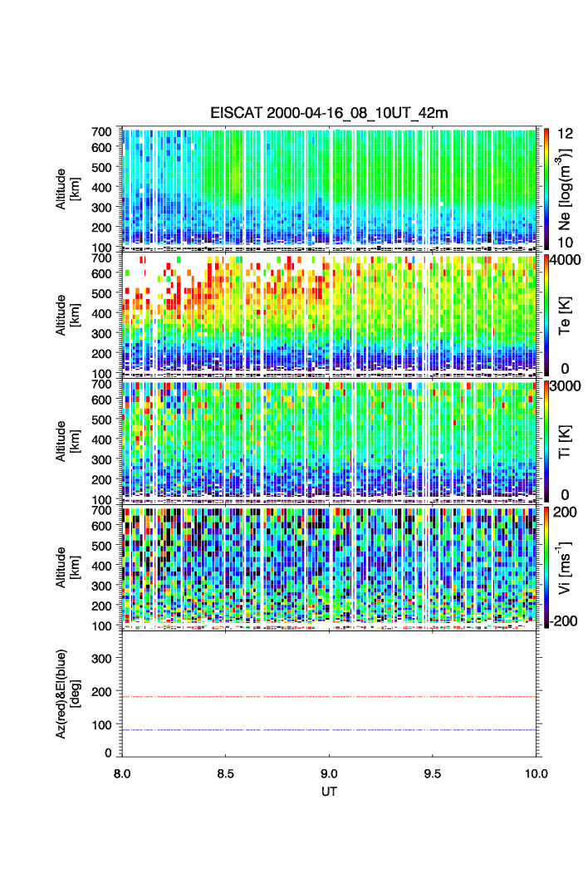This screenshot has width=588, height=883.
Task: Click the Ti [K] color bar label
Action: coord(568,439)
